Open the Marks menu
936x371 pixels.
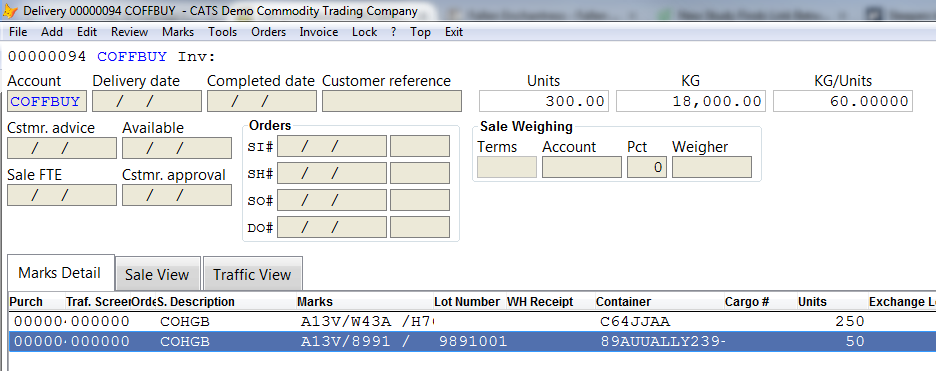(178, 32)
